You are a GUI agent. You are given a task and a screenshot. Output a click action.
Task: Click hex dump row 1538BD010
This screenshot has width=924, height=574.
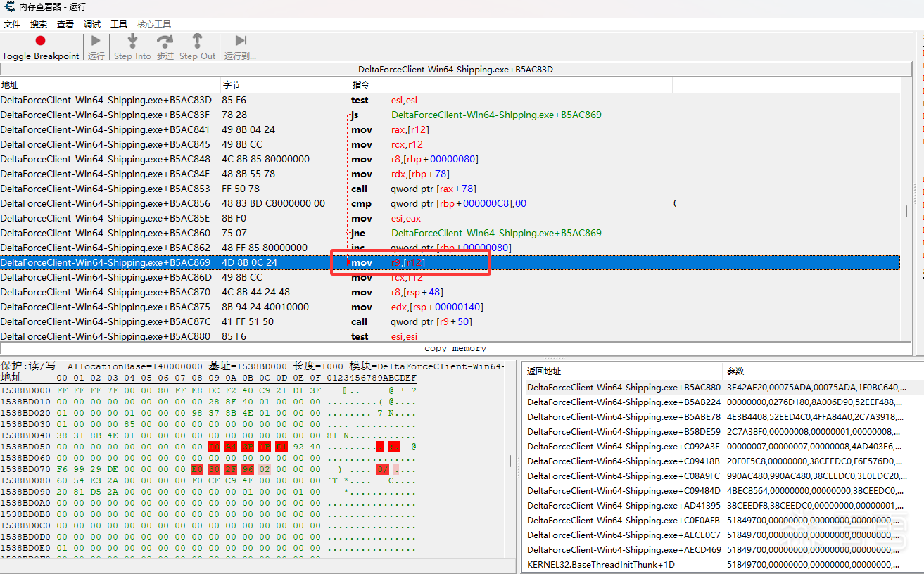coord(209,402)
